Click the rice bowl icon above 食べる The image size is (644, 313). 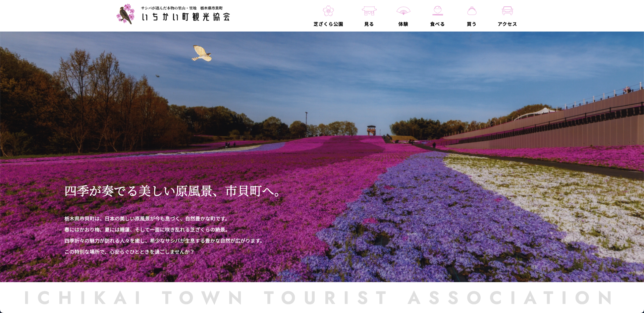(x=437, y=11)
